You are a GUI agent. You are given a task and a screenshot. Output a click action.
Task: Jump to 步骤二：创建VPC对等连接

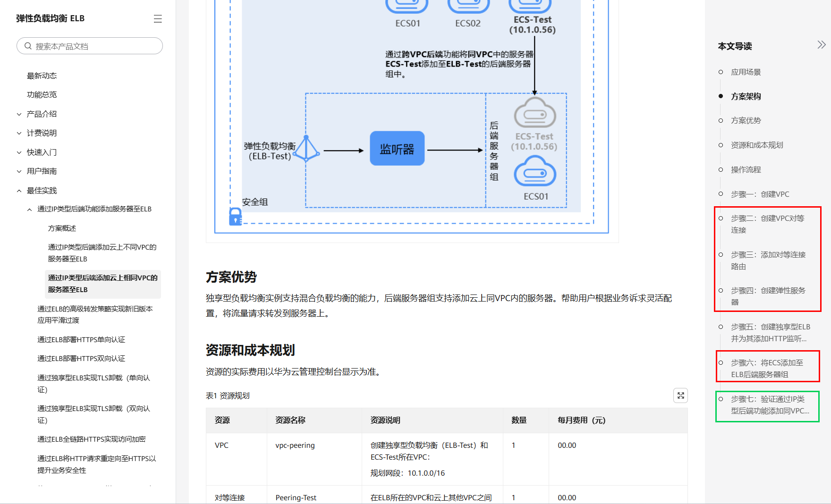(767, 224)
